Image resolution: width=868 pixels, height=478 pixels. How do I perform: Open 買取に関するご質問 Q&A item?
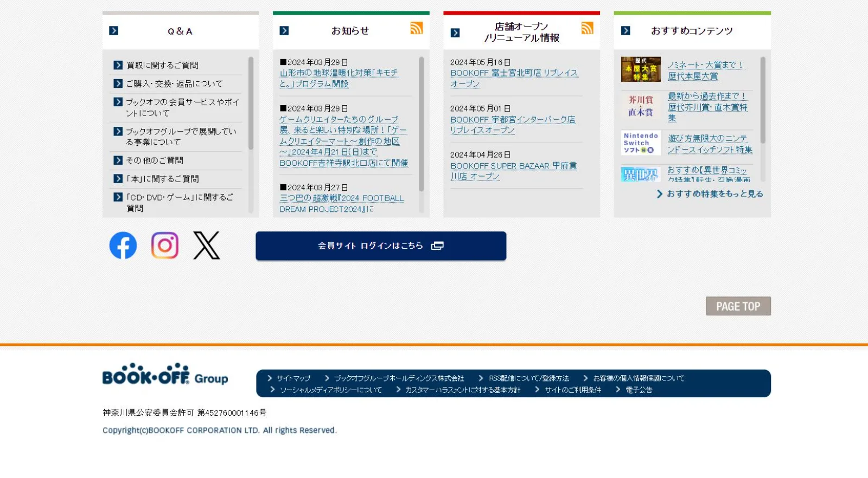click(x=162, y=65)
